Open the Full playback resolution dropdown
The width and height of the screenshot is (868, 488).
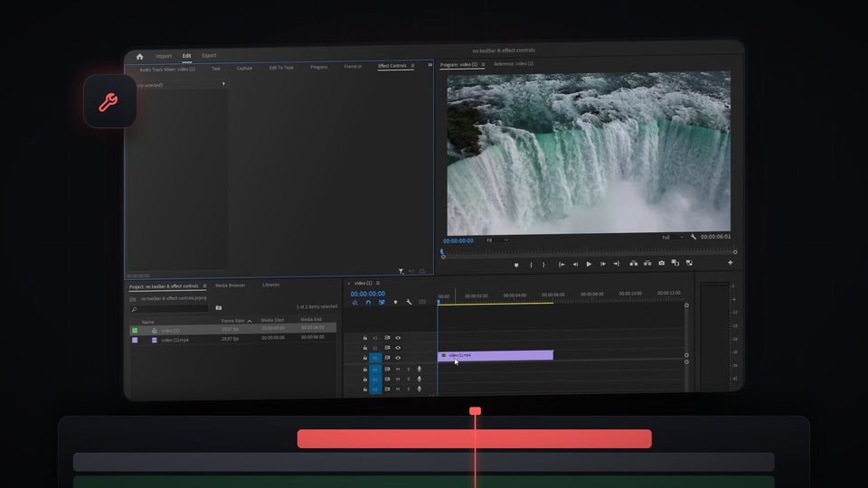pos(672,238)
